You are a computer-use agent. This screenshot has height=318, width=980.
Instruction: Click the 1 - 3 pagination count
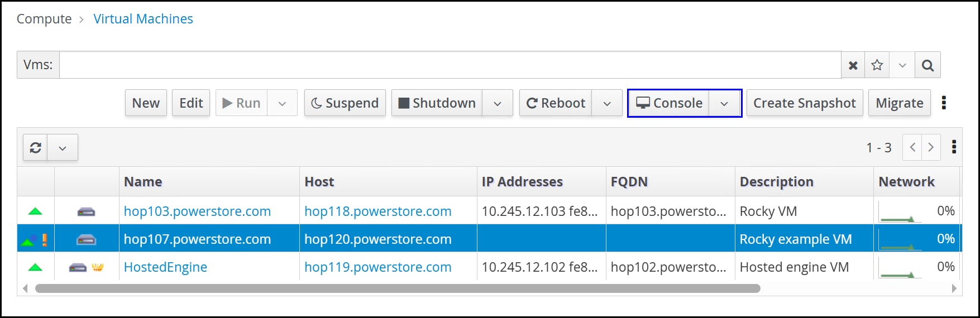tap(878, 148)
